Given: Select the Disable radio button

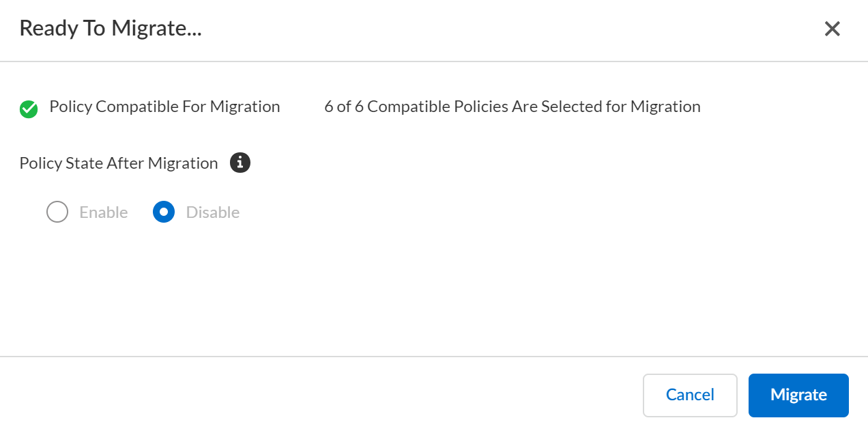Looking at the screenshot, I should coord(164,212).
